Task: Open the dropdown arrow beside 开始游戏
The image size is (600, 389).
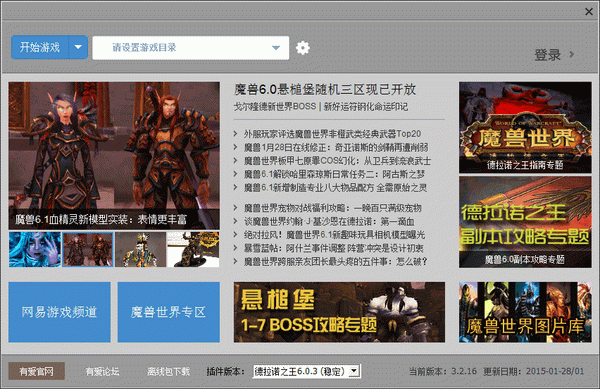Action: pos(78,47)
